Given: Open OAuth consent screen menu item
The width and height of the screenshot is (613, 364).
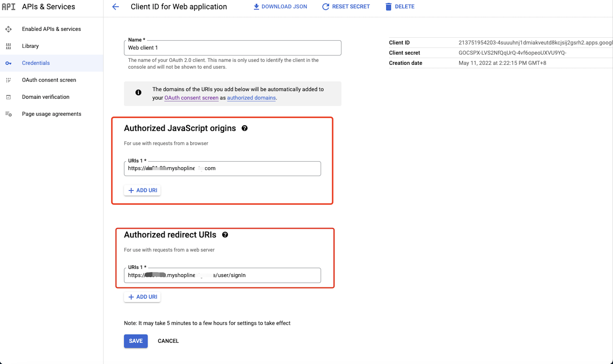Looking at the screenshot, I should 49,80.
